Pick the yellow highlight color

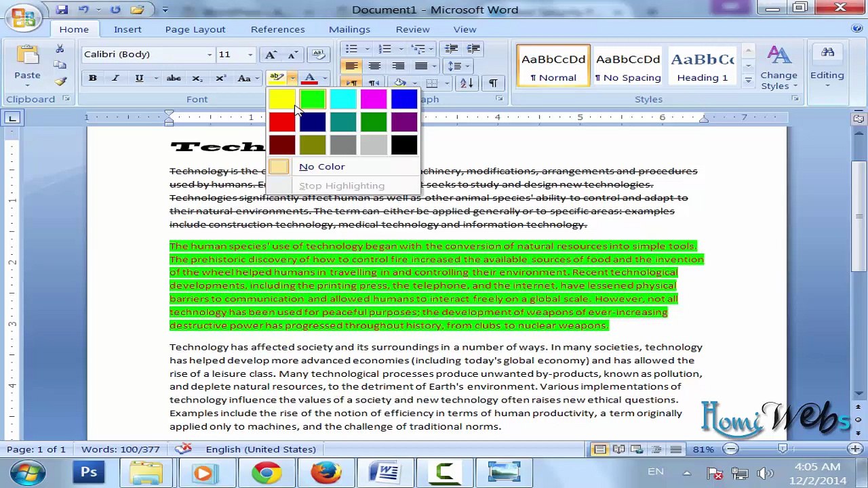(x=282, y=100)
